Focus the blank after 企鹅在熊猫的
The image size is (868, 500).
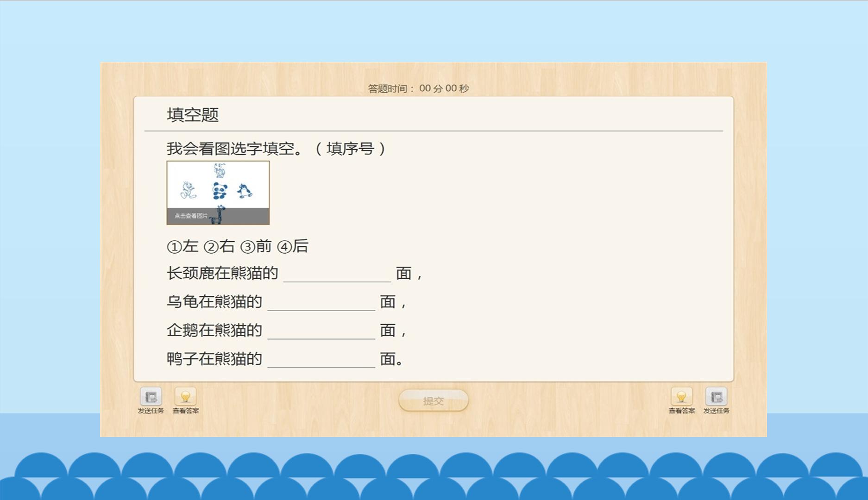click(321, 331)
